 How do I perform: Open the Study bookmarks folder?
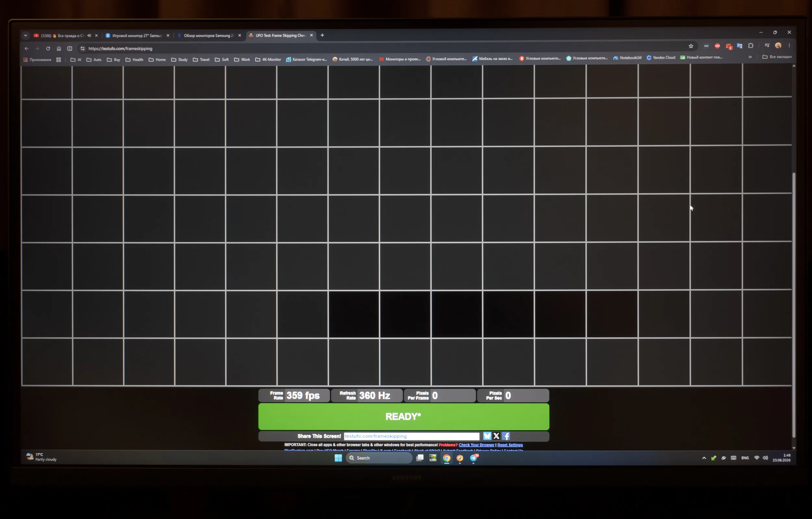pyautogui.click(x=179, y=60)
